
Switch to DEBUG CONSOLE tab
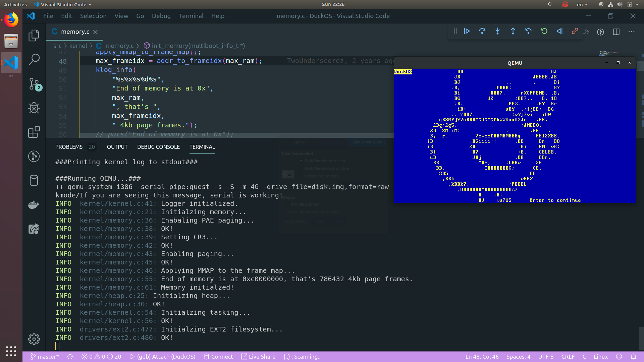click(158, 147)
